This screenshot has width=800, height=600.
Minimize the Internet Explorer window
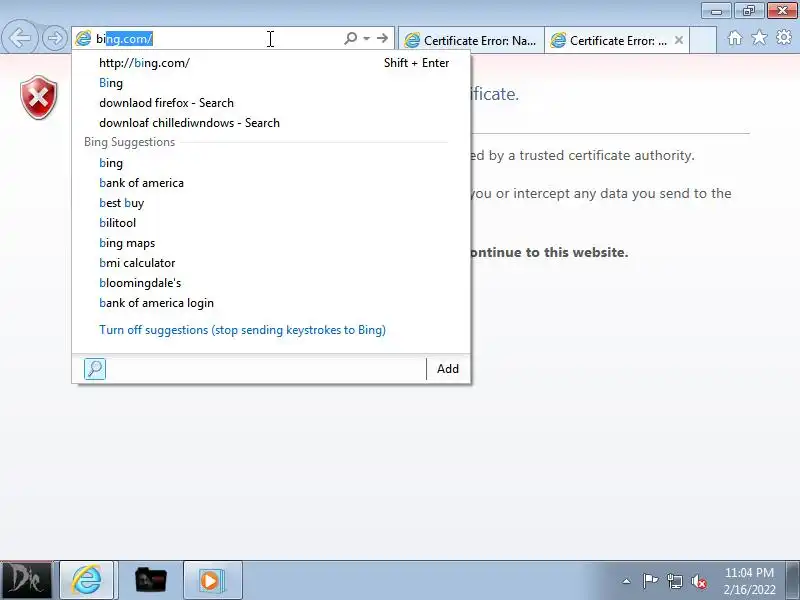click(x=716, y=10)
